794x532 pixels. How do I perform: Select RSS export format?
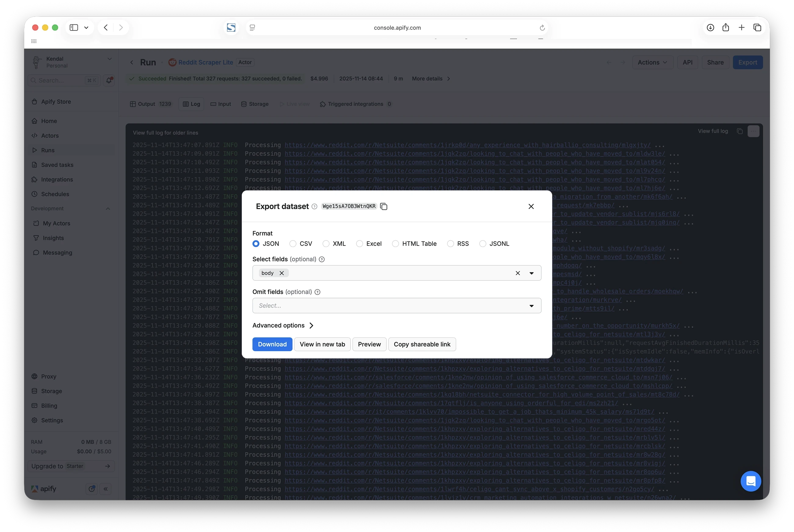(x=450, y=244)
